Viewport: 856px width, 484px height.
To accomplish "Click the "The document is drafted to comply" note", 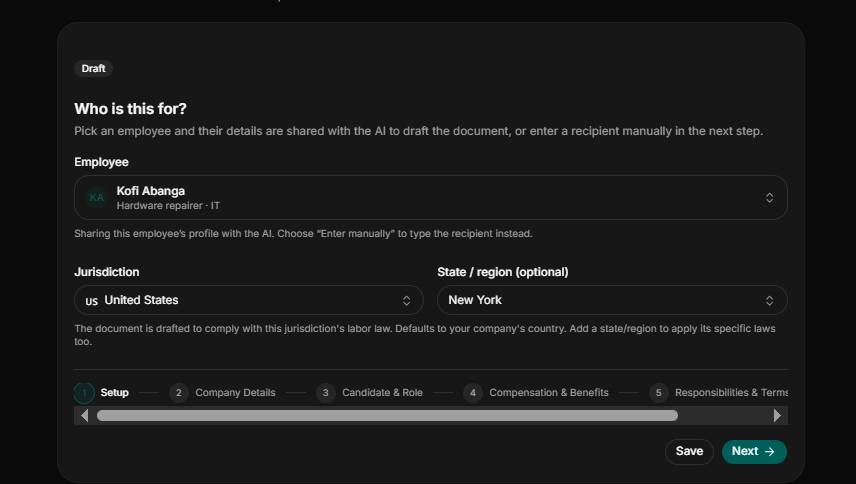I will tap(425, 335).
